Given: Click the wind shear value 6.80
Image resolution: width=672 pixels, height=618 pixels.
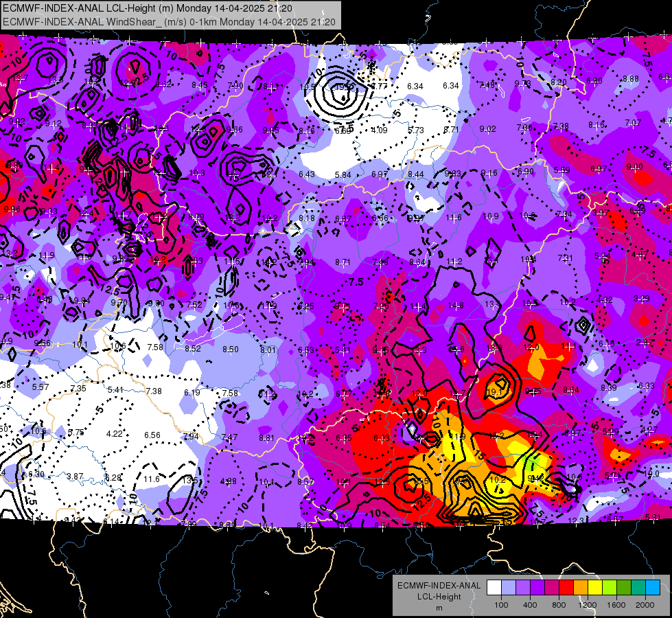Looking at the screenshot, I should tap(594, 80).
